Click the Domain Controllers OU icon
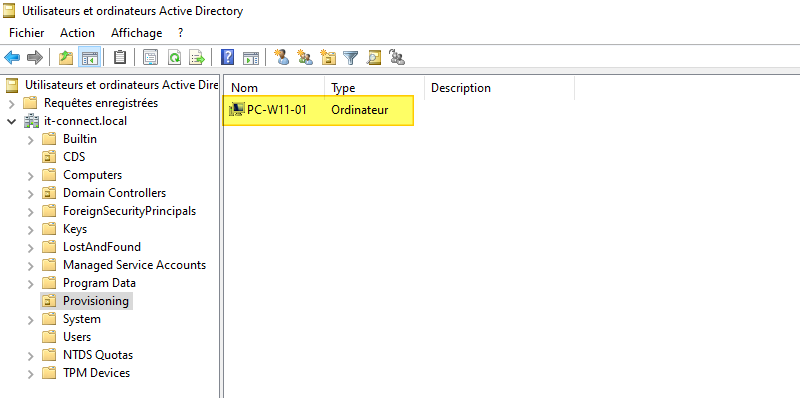The image size is (800, 398). click(x=48, y=193)
